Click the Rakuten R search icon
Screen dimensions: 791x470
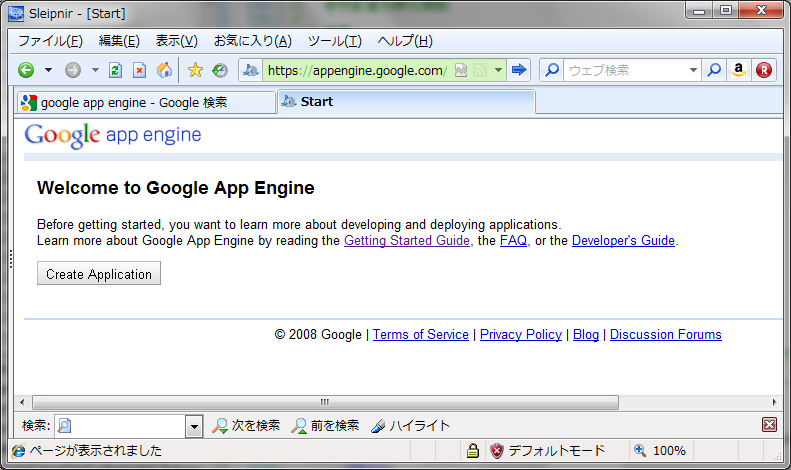764,70
